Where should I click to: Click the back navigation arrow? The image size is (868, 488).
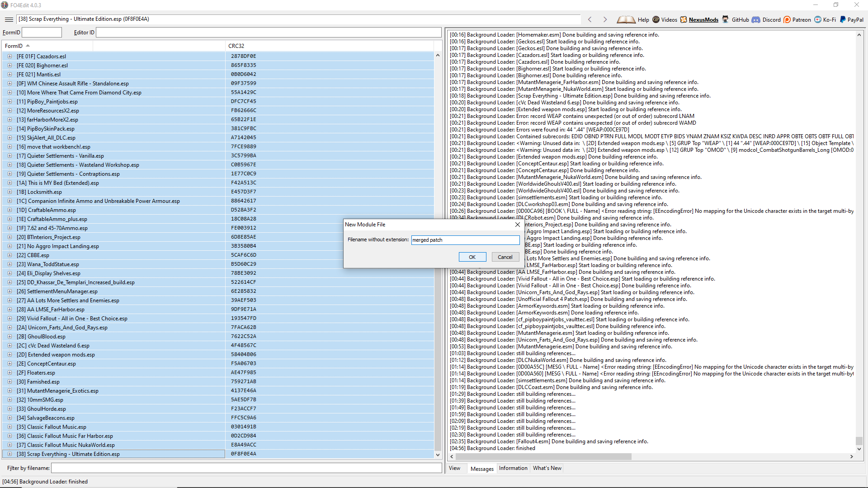coord(590,19)
